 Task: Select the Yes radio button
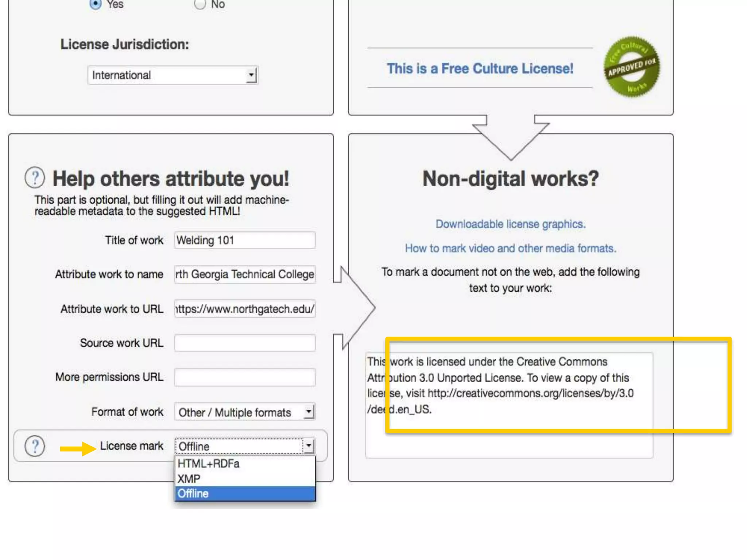(x=96, y=4)
